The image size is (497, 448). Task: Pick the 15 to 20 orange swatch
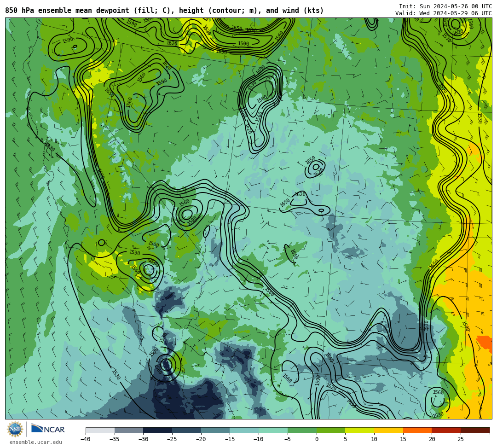(417, 430)
